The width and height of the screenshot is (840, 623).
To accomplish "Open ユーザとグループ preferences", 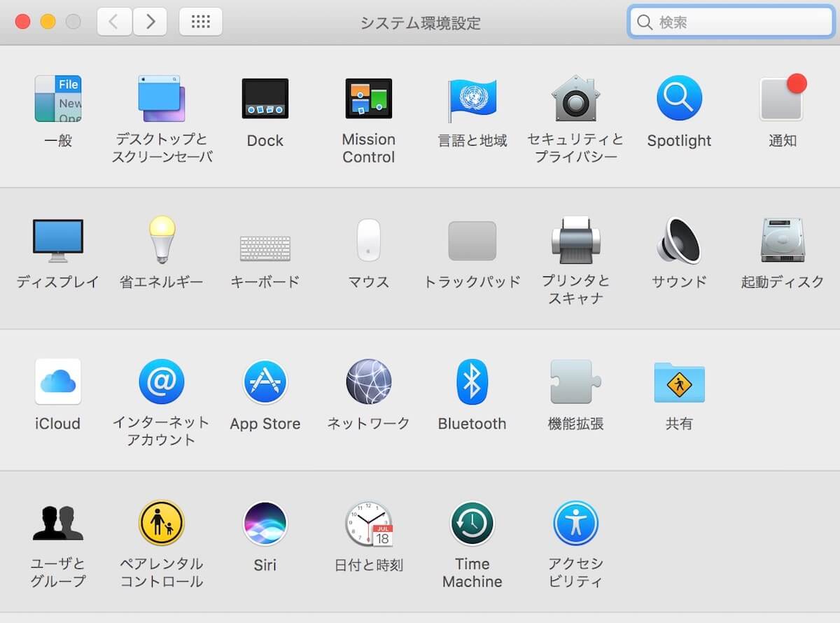I will click(58, 523).
